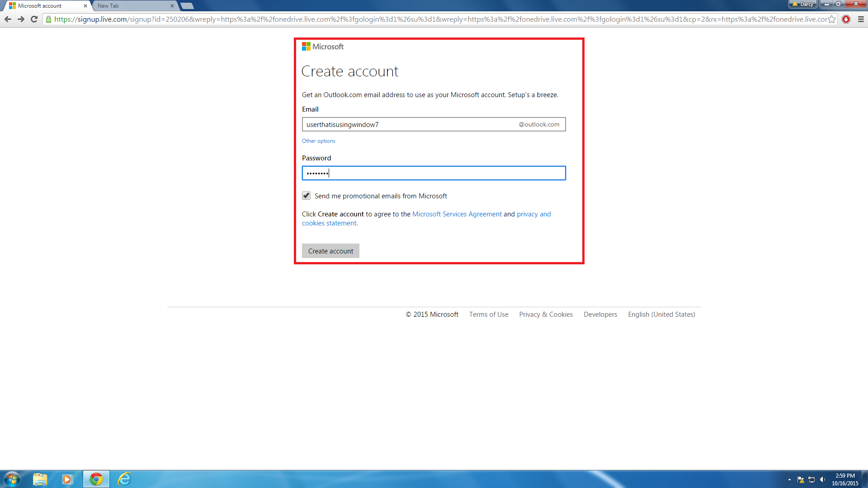Open the network tray icon
Image resolution: width=868 pixels, height=488 pixels.
[x=811, y=479]
